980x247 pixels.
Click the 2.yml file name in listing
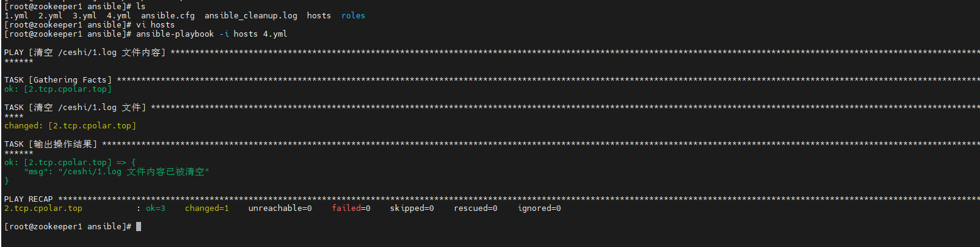tap(50, 16)
